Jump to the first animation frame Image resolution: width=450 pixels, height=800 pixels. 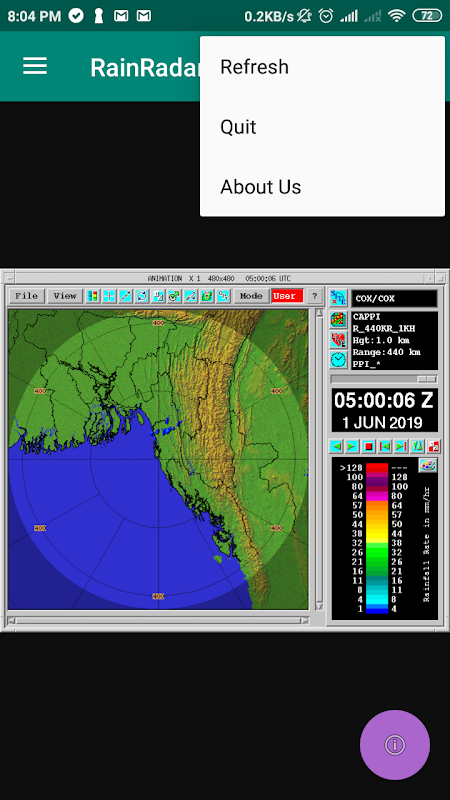(x=385, y=446)
